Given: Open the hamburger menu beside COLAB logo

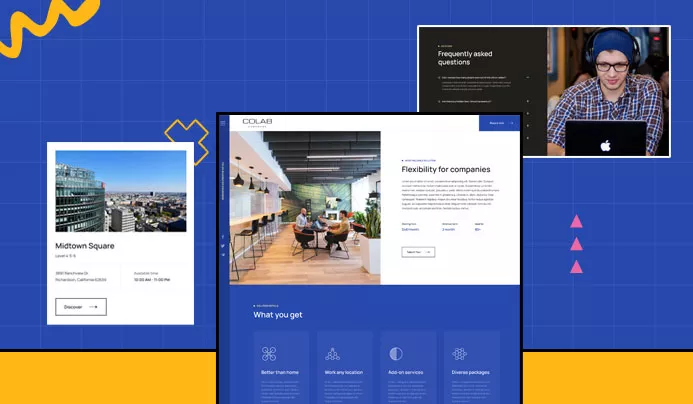Looking at the screenshot, I should pos(223,123).
